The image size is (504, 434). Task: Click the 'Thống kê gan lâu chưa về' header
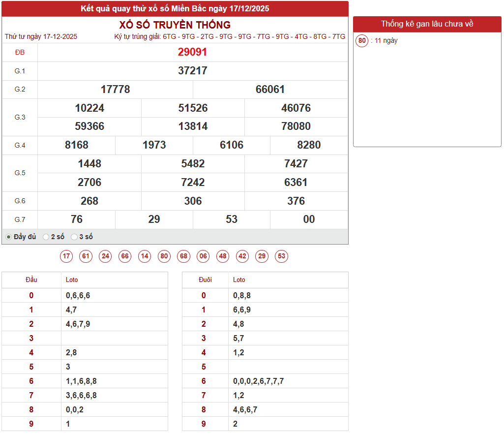point(427,24)
